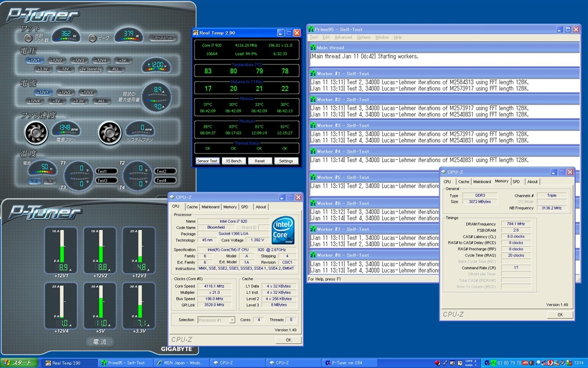This screenshot has height=368, width=588.
Task: Toggle the +12V2 voltage selector
Action: (56, 60)
